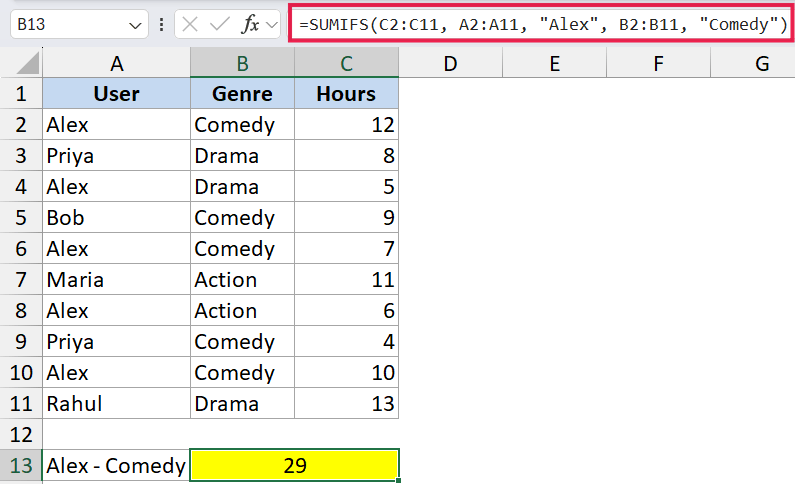Click the cell with hours 8
Image resolution: width=795 pixels, height=484 pixels.
pos(346,156)
